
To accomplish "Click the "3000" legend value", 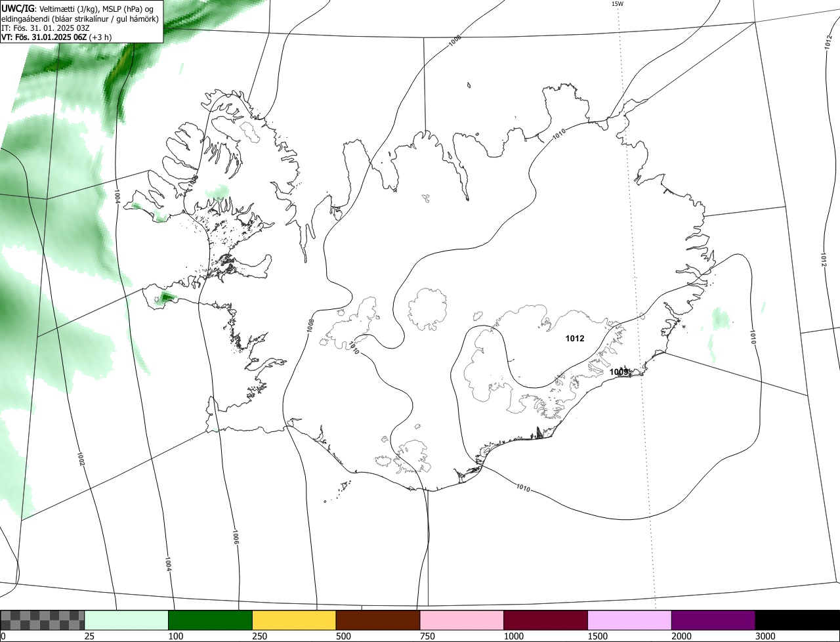I will pos(765,636).
